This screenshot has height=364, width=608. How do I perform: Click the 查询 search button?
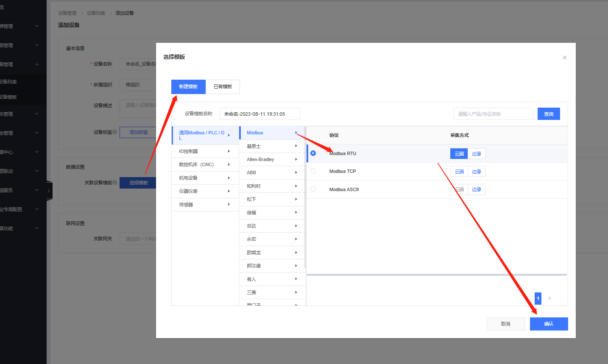[x=549, y=114]
